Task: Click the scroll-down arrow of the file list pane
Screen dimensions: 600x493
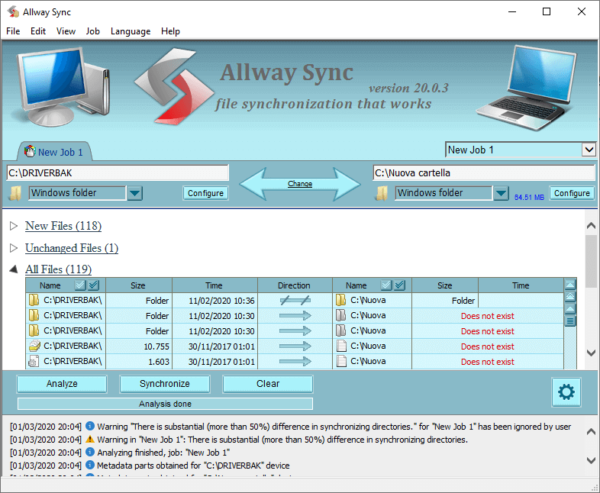Action: point(591,353)
